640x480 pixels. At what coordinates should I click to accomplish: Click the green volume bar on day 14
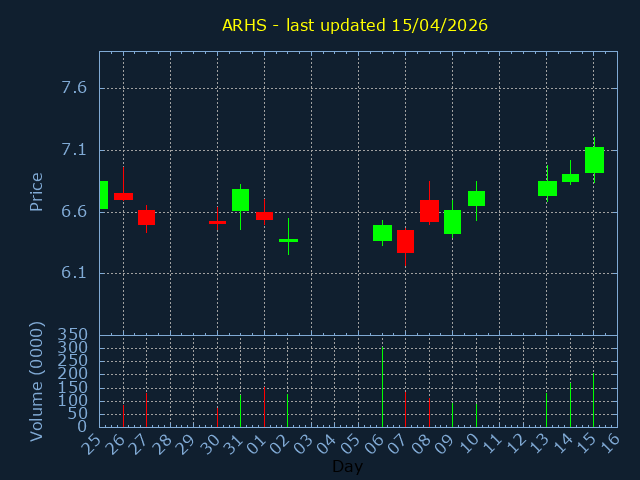(570, 405)
